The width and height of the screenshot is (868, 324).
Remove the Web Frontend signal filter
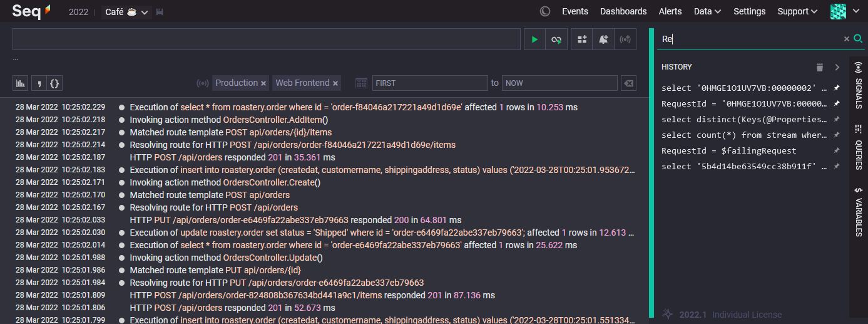[335, 83]
